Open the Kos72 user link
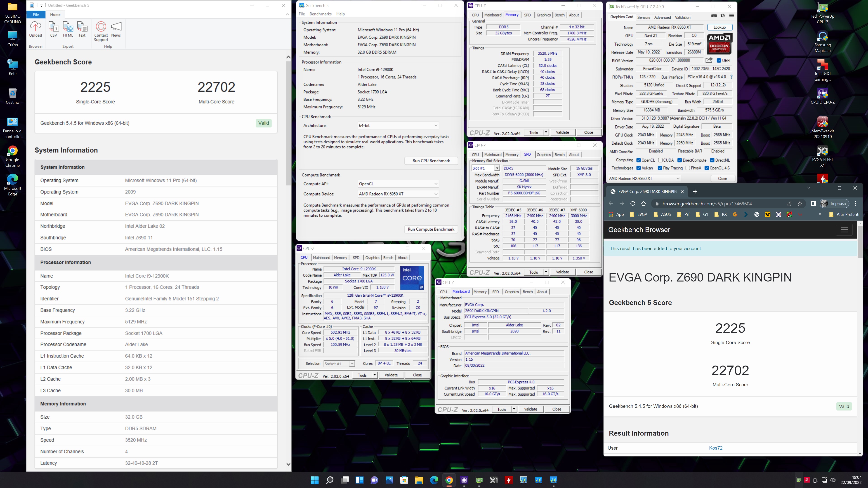The width and height of the screenshot is (868, 488). (716, 448)
